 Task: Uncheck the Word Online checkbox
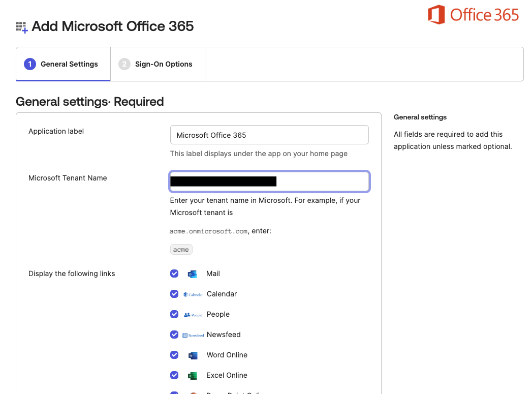pyautogui.click(x=174, y=355)
